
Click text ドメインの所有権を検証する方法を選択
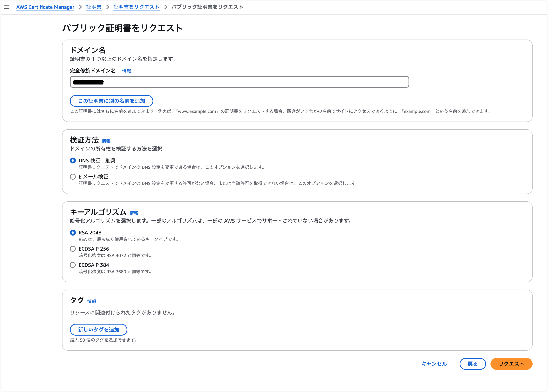tap(116, 149)
